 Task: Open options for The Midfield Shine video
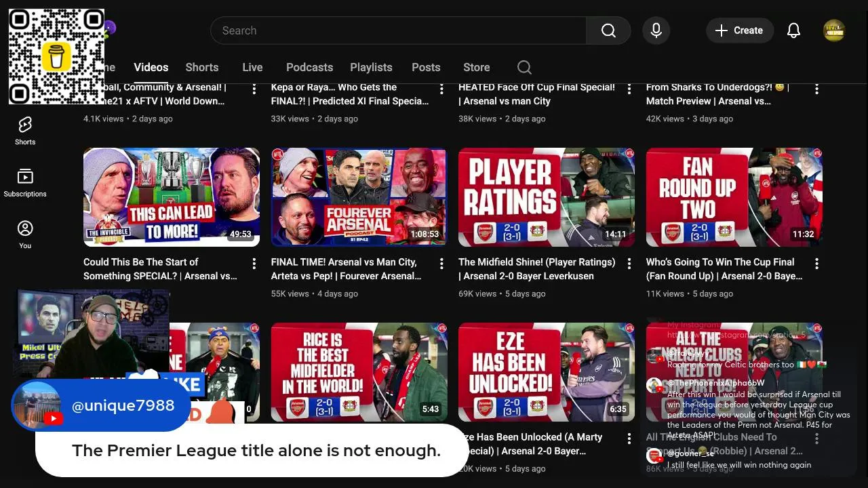pos(629,264)
